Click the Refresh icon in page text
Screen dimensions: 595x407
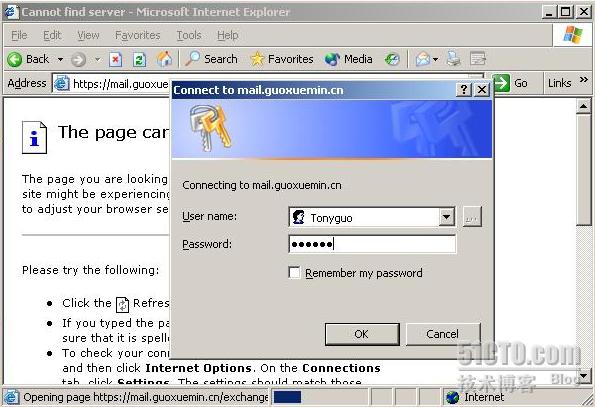tap(123, 304)
